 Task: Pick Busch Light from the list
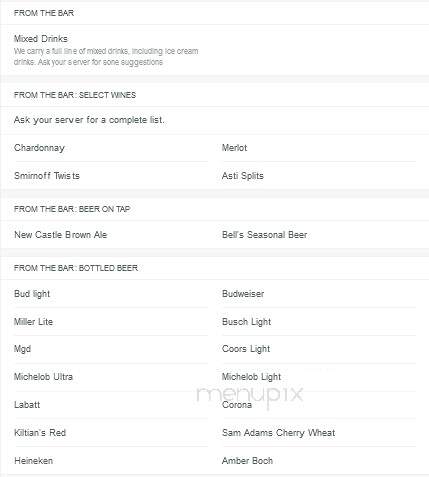(x=246, y=322)
